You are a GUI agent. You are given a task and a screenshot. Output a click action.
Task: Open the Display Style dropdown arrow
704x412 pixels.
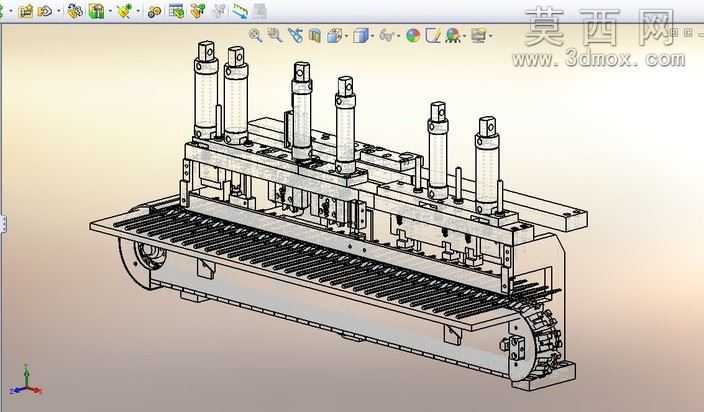[373, 36]
